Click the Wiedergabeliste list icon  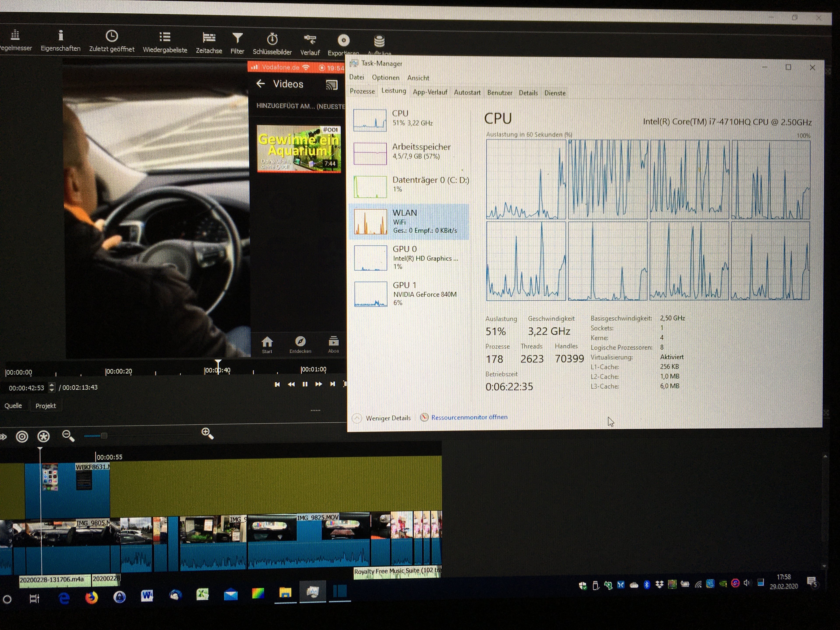(165, 37)
